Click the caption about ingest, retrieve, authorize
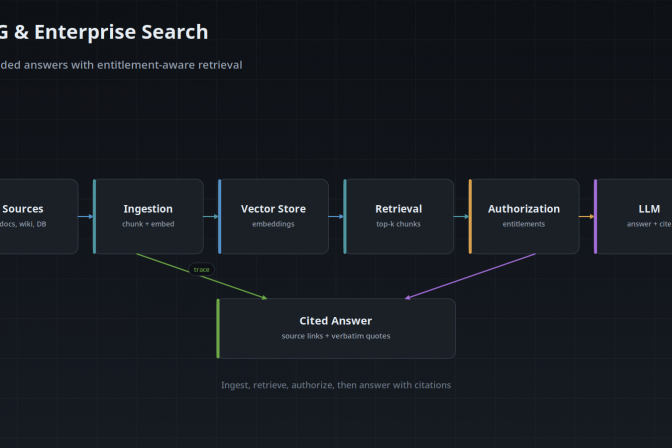672x448 pixels. 336,385
